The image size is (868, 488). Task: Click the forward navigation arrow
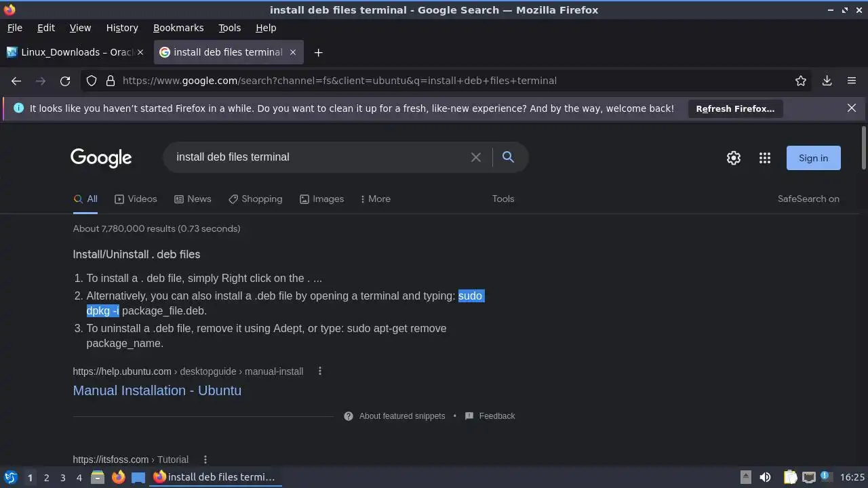point(41,81)
